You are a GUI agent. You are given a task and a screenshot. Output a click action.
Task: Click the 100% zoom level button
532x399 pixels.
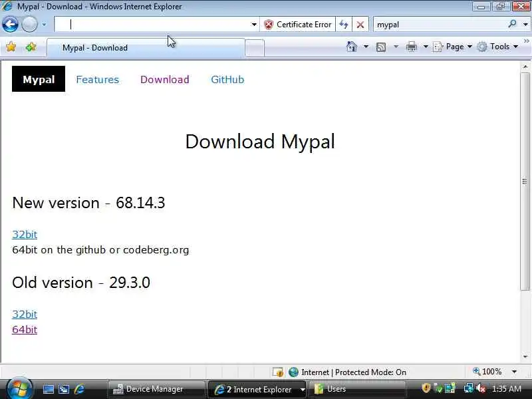(x=487, y=372)
